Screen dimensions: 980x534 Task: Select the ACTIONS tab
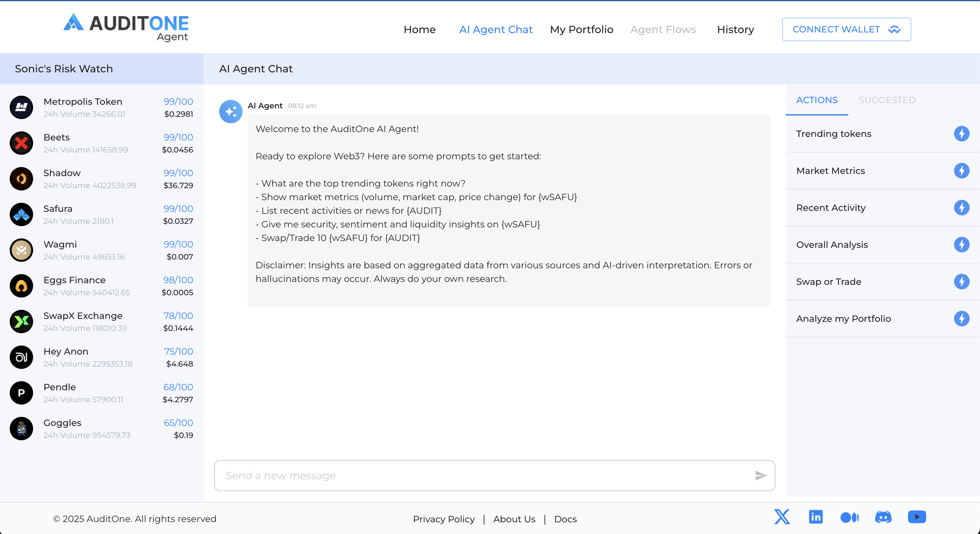817,100
